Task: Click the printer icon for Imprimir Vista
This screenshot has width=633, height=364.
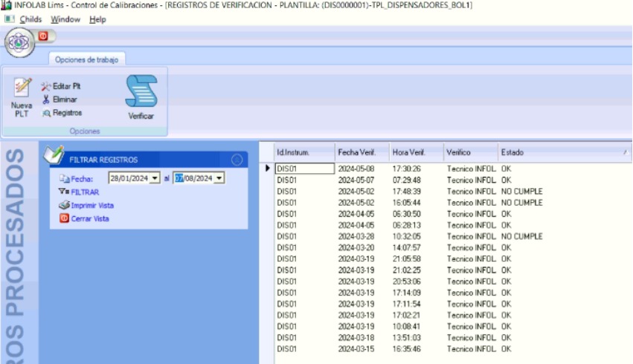Action: click(65, 205)
